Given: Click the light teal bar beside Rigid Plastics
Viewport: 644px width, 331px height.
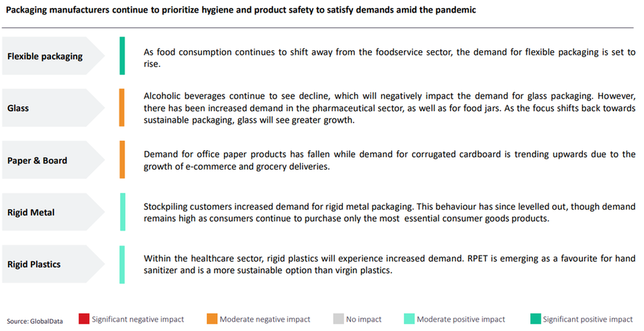Looking at the screenshot, I should [123, 264].
